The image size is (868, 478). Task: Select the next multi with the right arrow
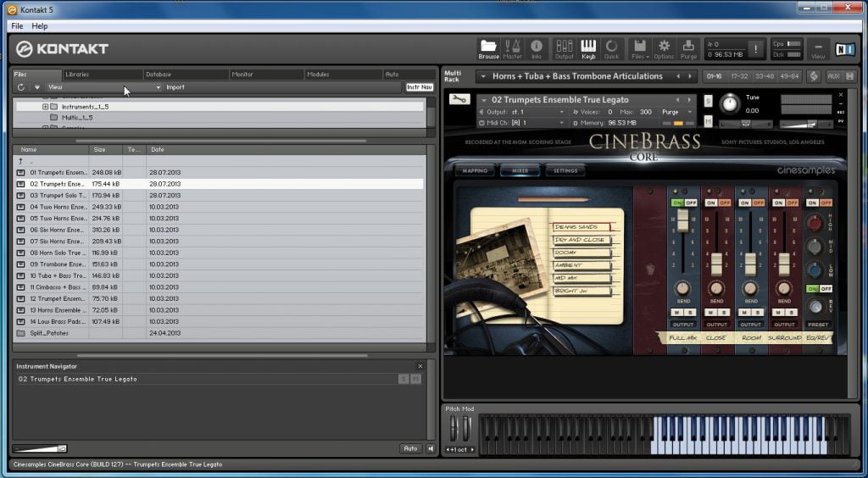coord(690,76)
